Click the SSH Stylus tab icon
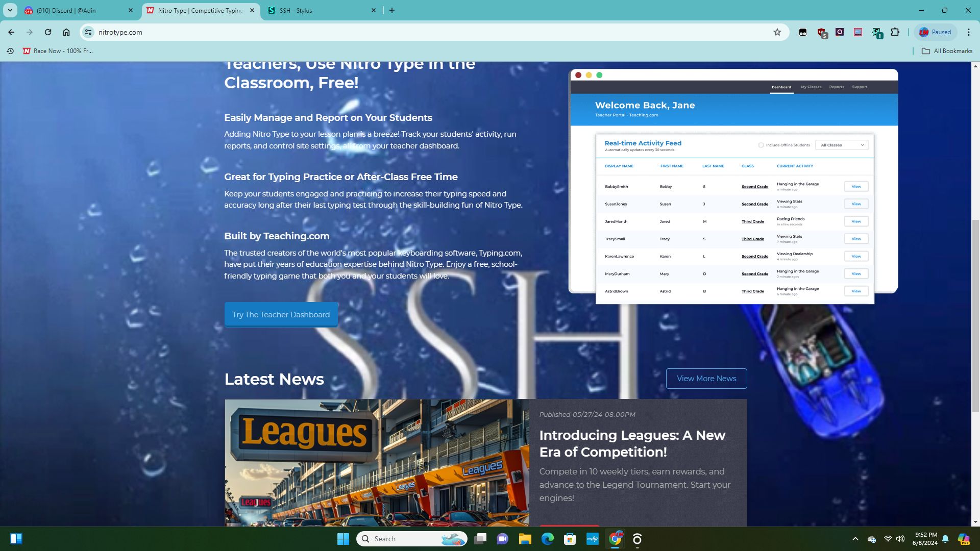 (272, 10)
